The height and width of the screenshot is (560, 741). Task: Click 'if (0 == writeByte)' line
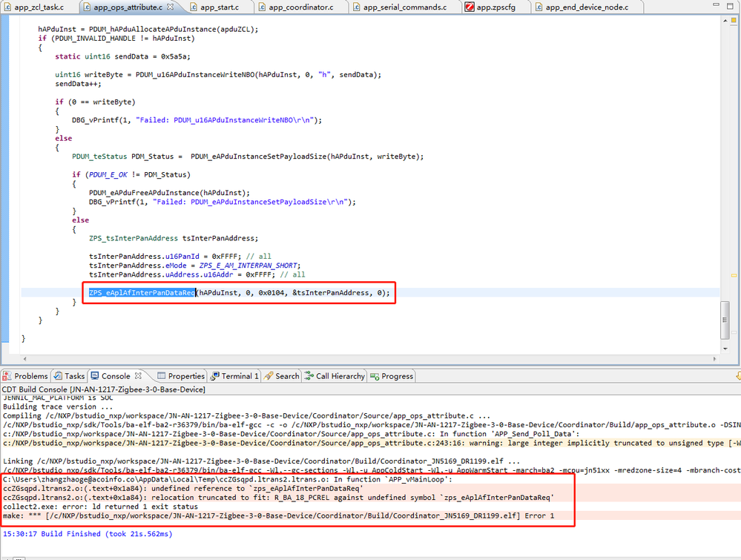click(x=95, y=102)
